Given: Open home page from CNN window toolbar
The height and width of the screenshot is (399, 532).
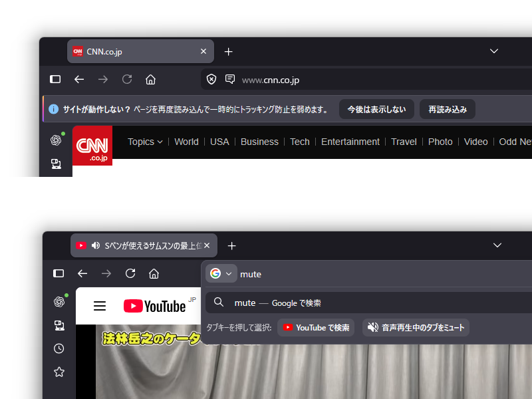Looking at the screenshot, I should click(x=151, y=79).
